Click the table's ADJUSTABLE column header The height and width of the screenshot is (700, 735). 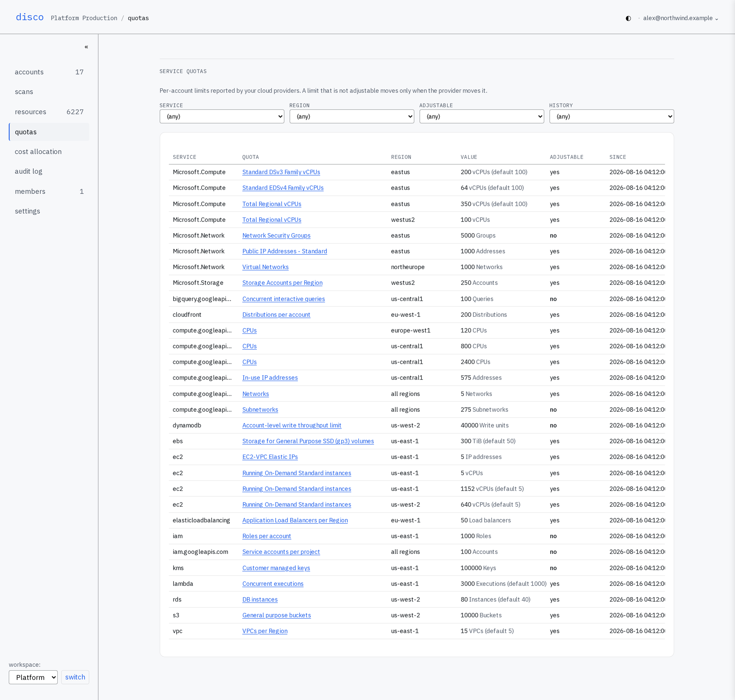[567, 157]
